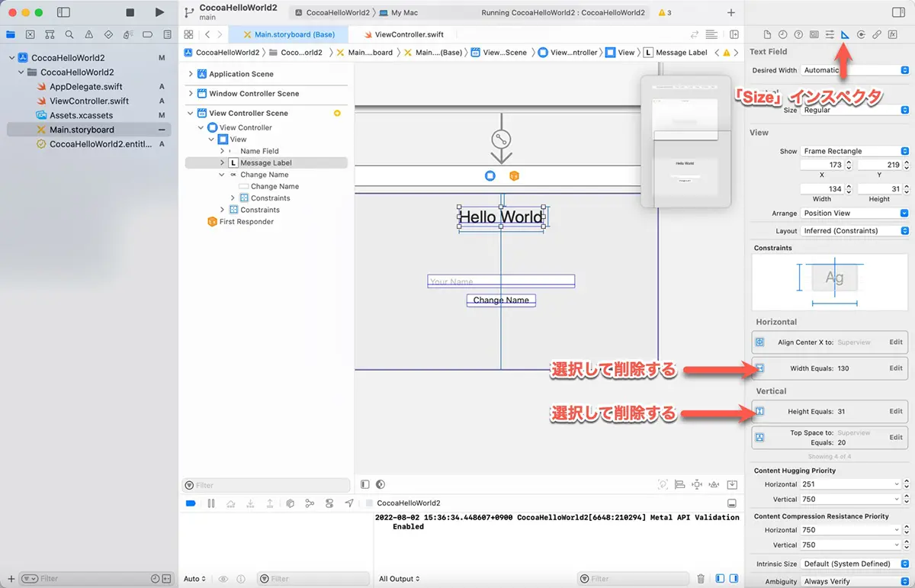Clear the console with trash icon

pyautogui.click(x=701, y=579)
